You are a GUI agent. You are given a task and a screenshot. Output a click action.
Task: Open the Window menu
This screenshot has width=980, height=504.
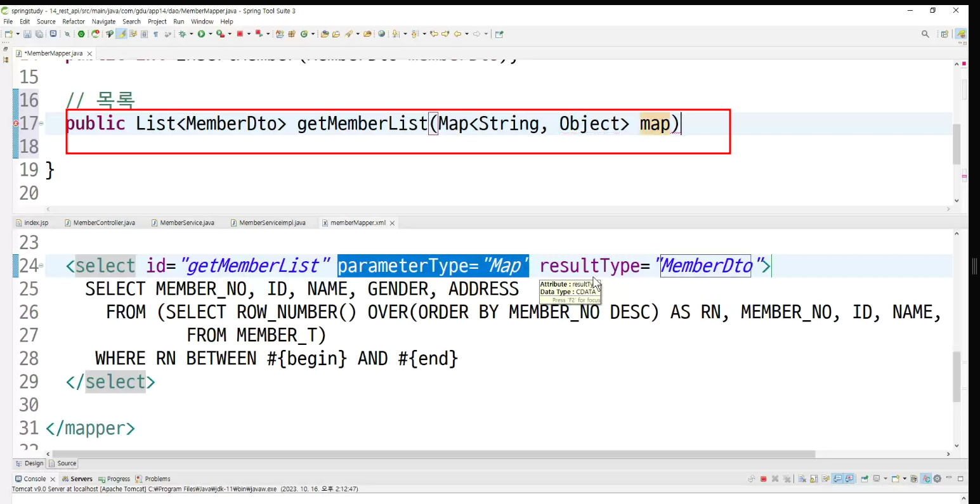click(202, 22)
